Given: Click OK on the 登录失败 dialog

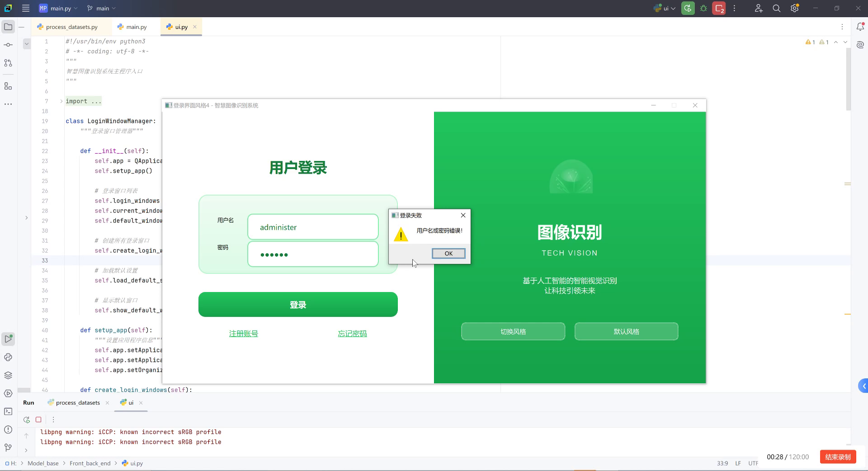Looking at the screenshot, I should 448,253.
